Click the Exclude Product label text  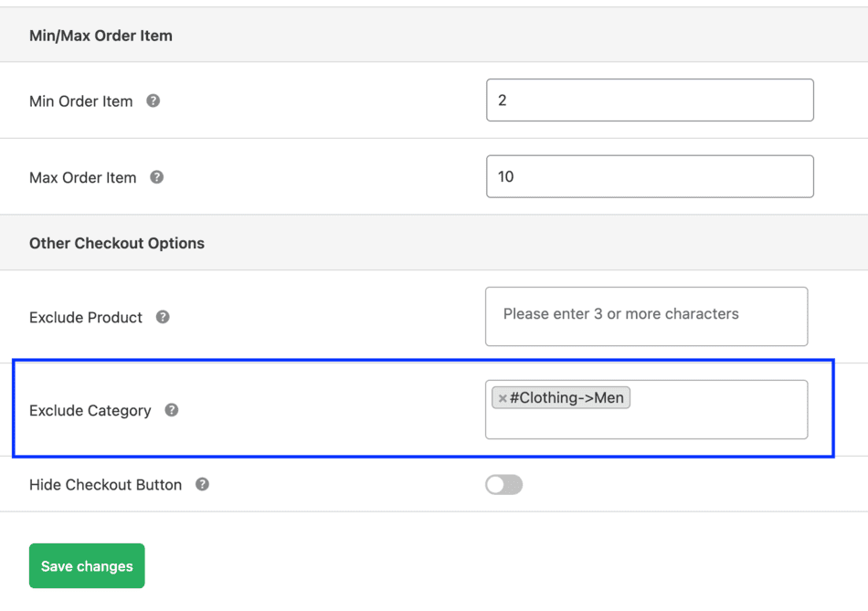point(87,318)
